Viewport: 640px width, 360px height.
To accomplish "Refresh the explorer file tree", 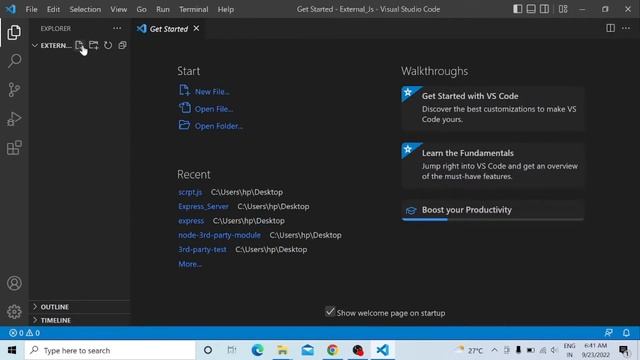I will (x=108, y=45).
